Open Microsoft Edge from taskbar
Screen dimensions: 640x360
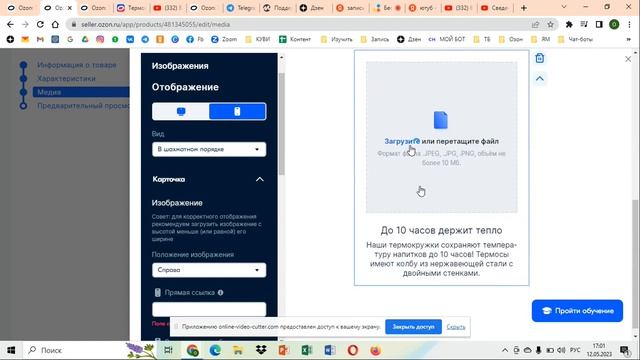pyautogui.click(x=215, y=350)
